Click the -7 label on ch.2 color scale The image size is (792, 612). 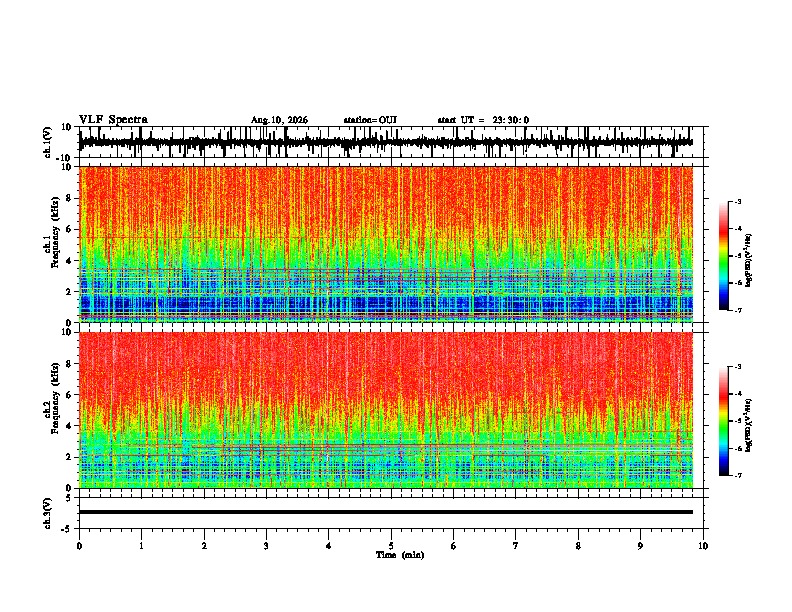tap(738, 475)
